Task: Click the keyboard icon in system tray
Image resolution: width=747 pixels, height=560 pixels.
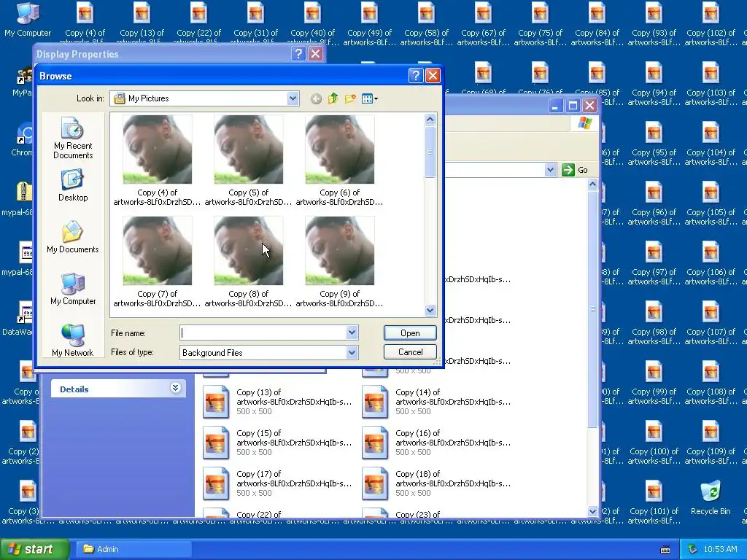Action: tap(665, 550)
